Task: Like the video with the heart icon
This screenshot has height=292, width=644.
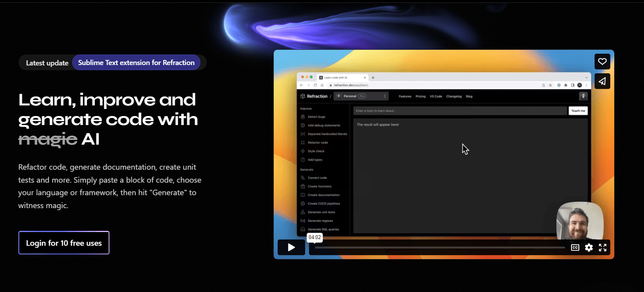Action: point(602,62)
